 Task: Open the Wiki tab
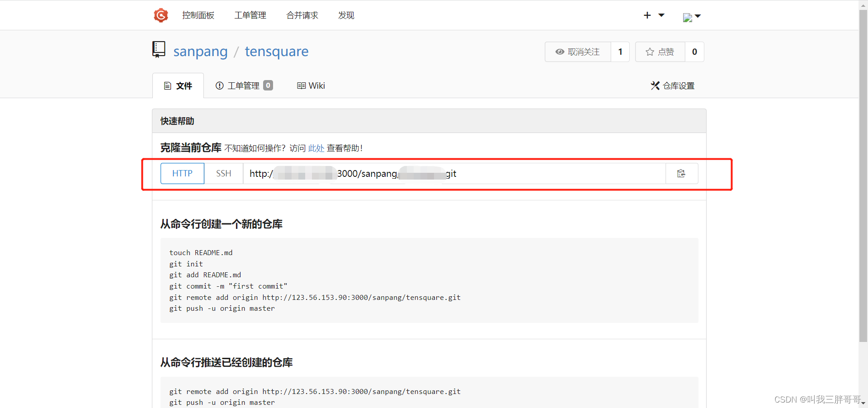(x=311, y=86)
